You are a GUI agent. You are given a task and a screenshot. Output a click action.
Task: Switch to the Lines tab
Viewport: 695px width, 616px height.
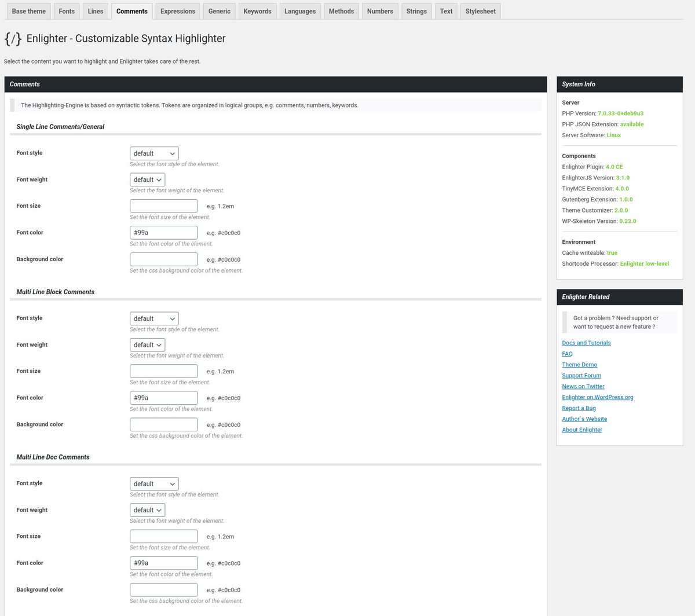coord(95,11)
